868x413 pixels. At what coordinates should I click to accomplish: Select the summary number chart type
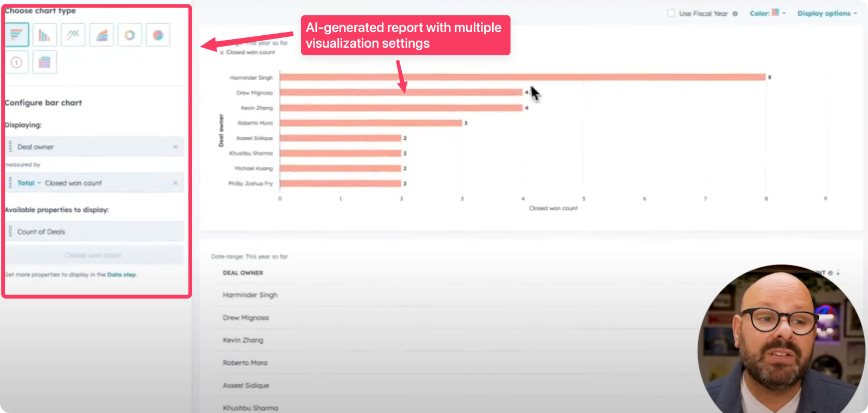[x=17, y=62]
